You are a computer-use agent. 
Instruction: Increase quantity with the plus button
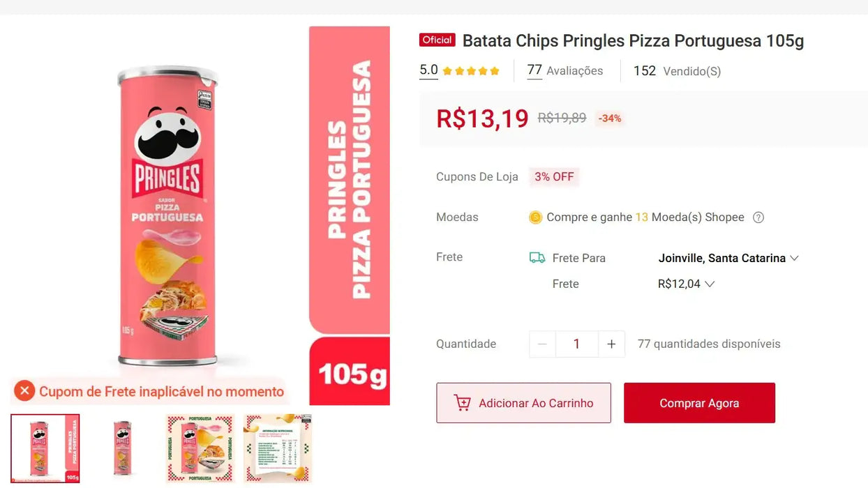(611, 344)
